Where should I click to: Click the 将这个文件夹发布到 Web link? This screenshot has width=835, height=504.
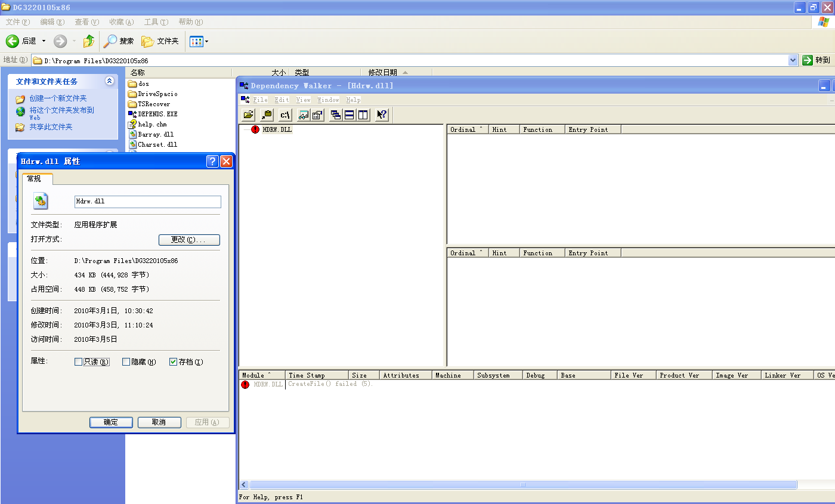[61, 113]
